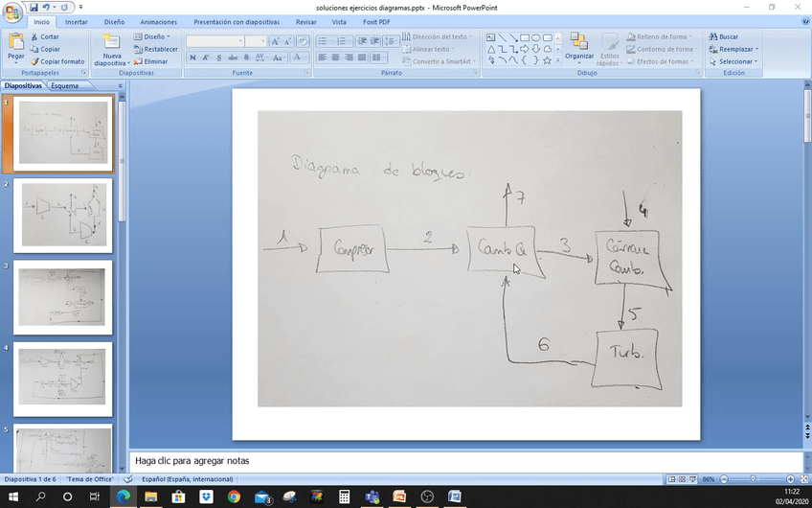Image resolution: width=812 pixels, height=508 pixels.
Task: Expand the Diseño layout dropdown
Action: point(168,36)
